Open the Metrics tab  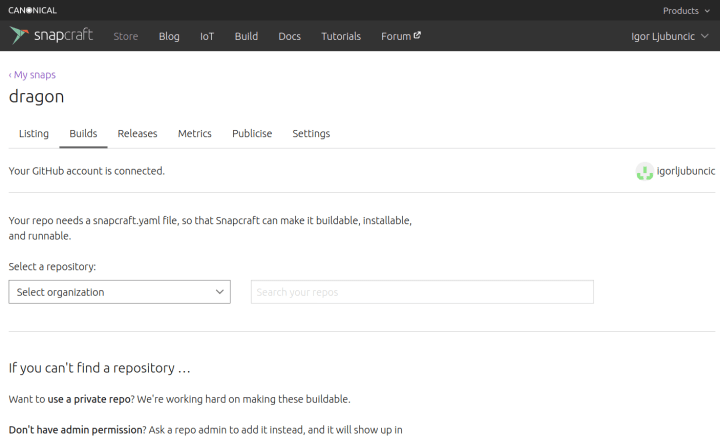pos(195,134)
